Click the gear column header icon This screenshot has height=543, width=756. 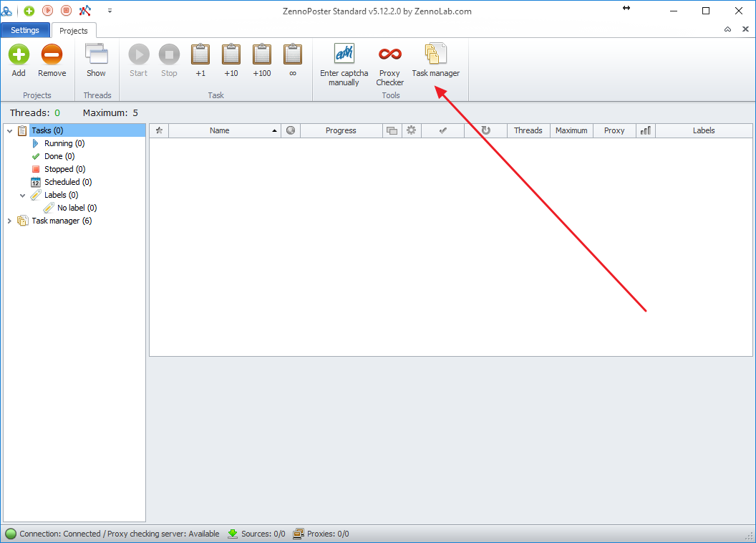click(x=411, y=130)
